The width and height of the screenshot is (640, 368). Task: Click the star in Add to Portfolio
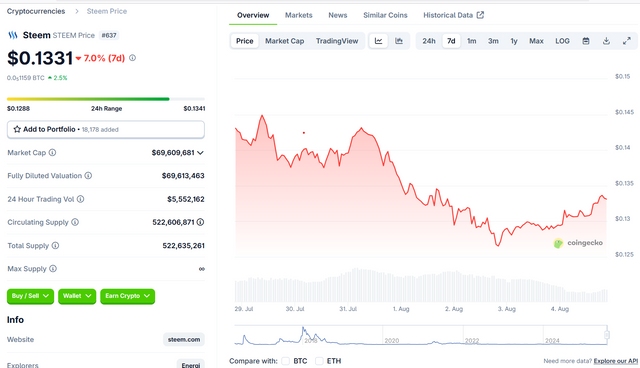click(17, 129)
